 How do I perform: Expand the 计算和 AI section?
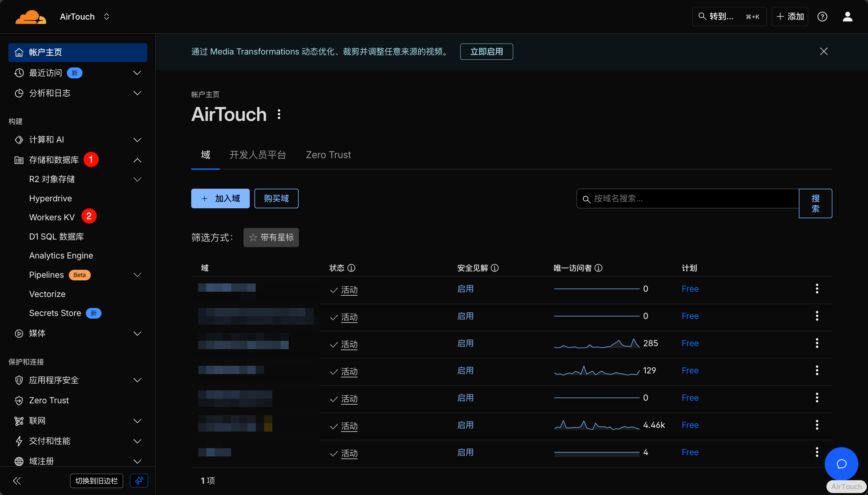(137, 140)
